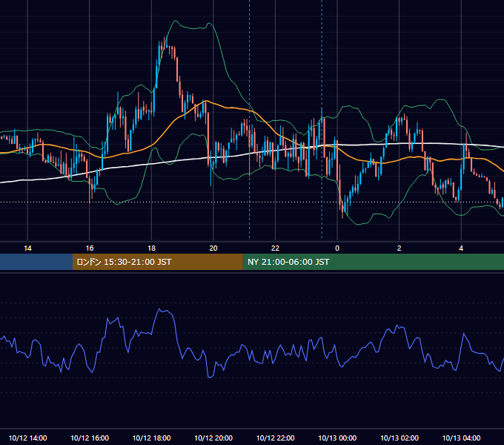Screen dimensions: 504x445
Task: Select the 14 hour axis label
Action: 27,248
